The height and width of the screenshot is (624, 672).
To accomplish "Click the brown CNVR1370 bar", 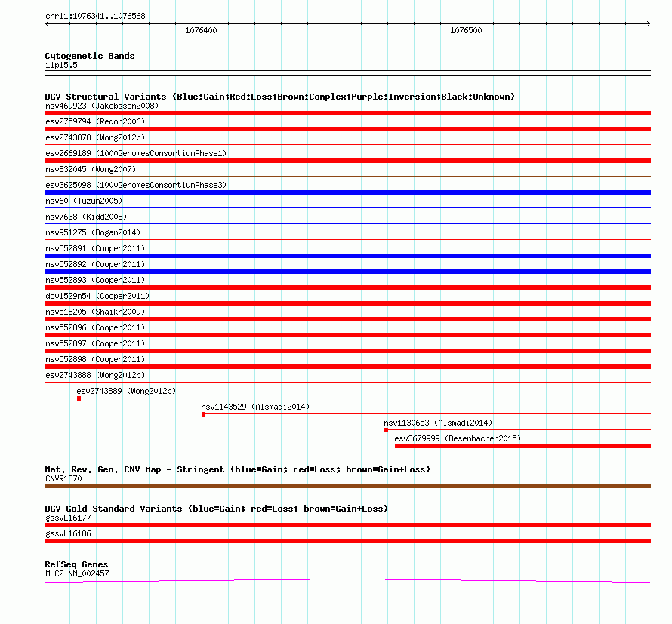I will point(347,486).
